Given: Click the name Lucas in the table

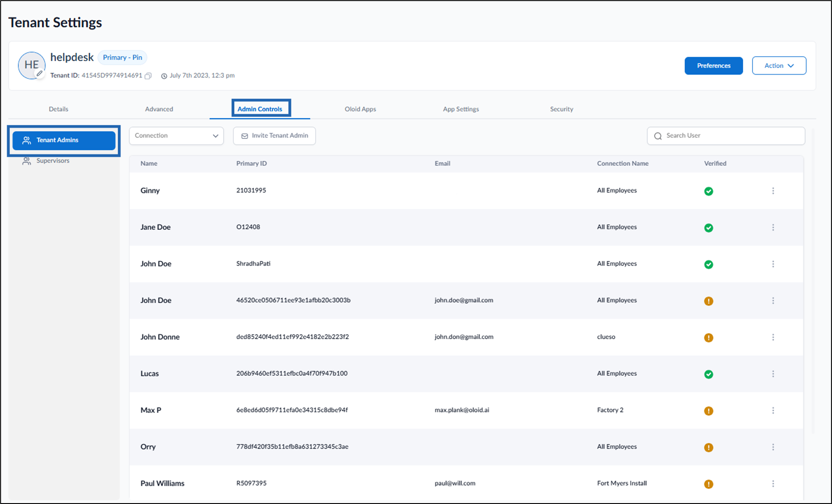Looking at the screenshot, I should pyautogui.click(x=150, y=374).
